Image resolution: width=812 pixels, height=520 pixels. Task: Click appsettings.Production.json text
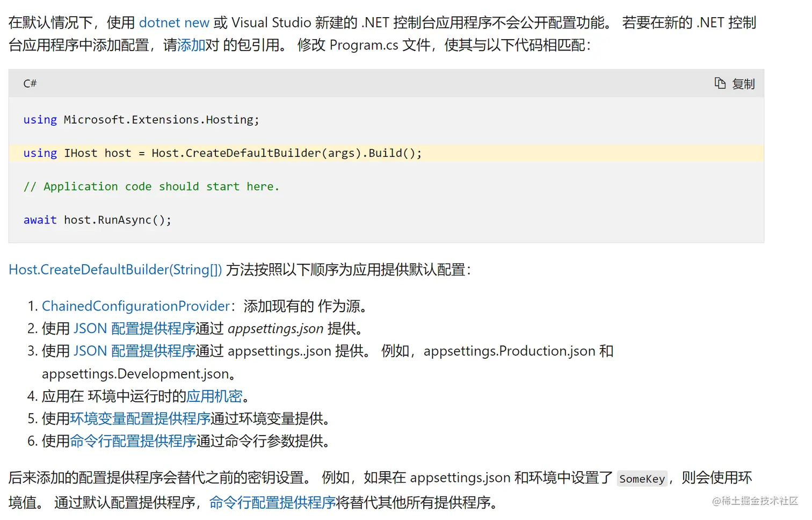pos(509,351)
